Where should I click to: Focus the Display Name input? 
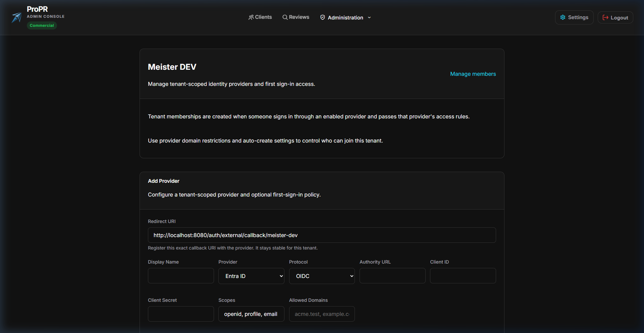pos(181,276)
